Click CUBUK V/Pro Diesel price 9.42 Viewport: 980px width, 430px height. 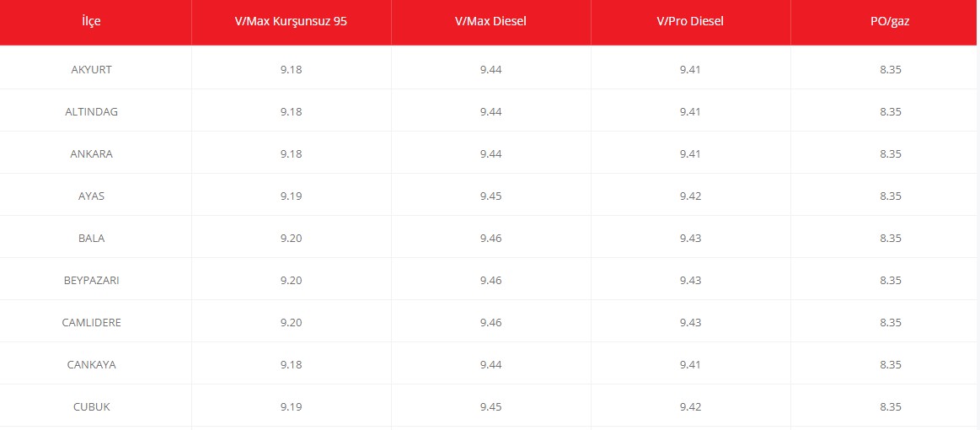point(691,407)
